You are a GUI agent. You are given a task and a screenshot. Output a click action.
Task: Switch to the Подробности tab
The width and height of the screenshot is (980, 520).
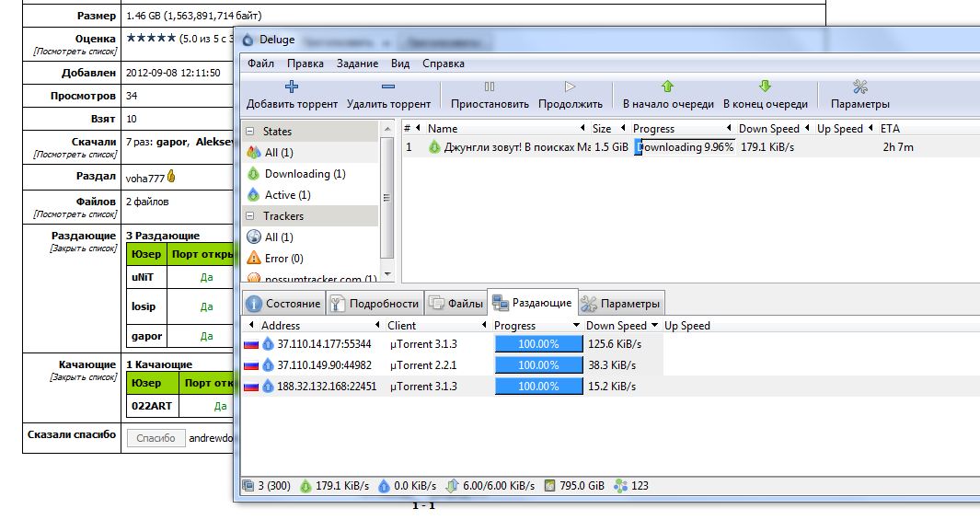(x=375, y=303)
